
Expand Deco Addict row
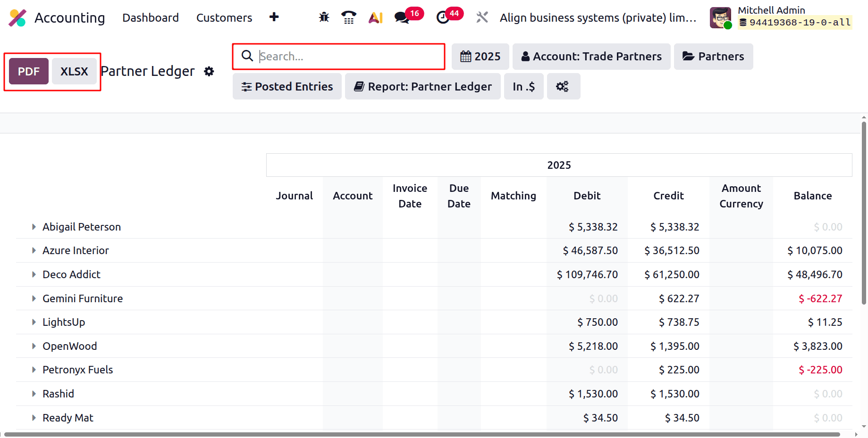point(34,274)
